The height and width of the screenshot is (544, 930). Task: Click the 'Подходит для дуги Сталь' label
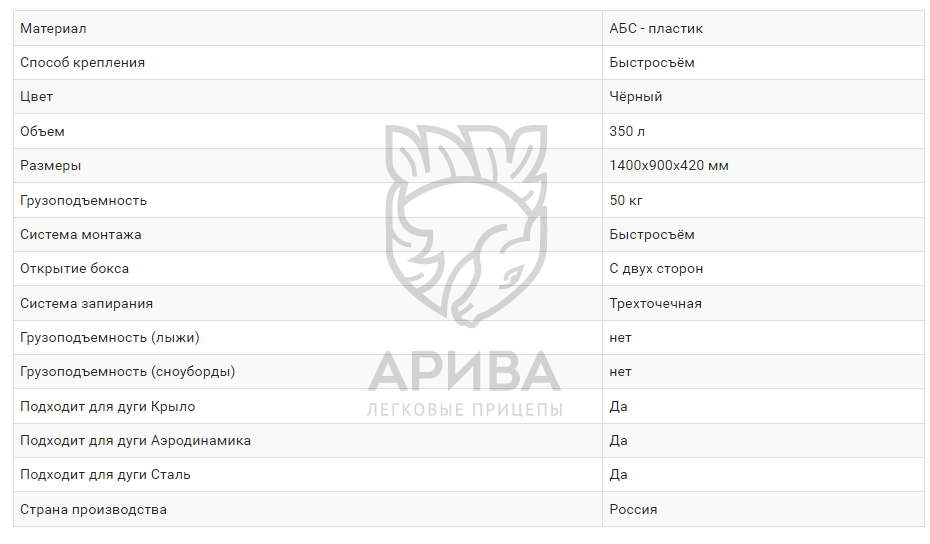105,474
